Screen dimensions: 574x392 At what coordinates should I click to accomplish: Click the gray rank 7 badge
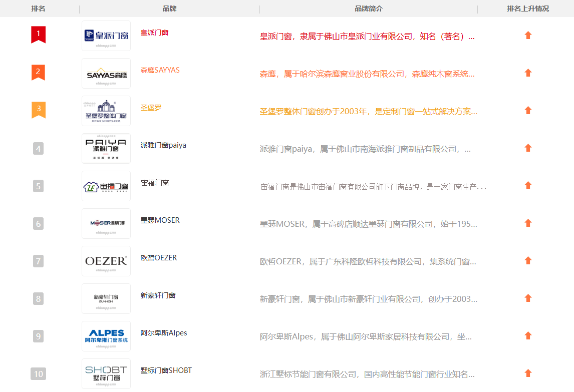[x=39, y=261]
